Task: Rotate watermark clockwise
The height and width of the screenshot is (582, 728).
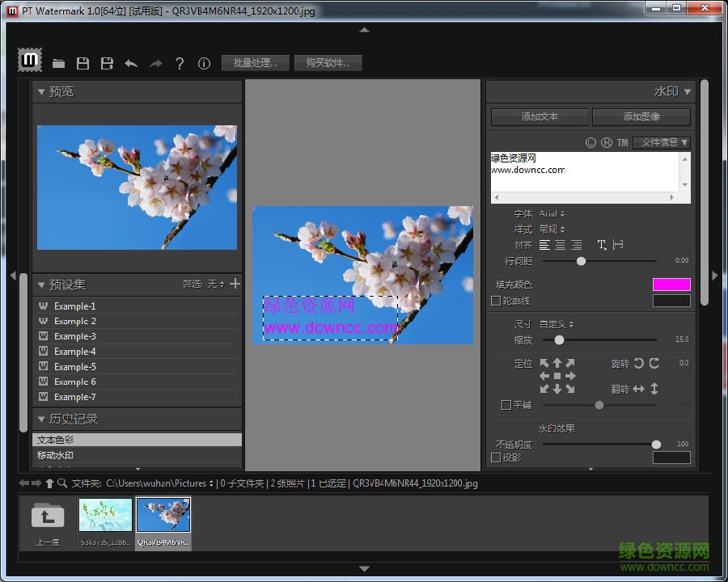Action: point(654,364)
